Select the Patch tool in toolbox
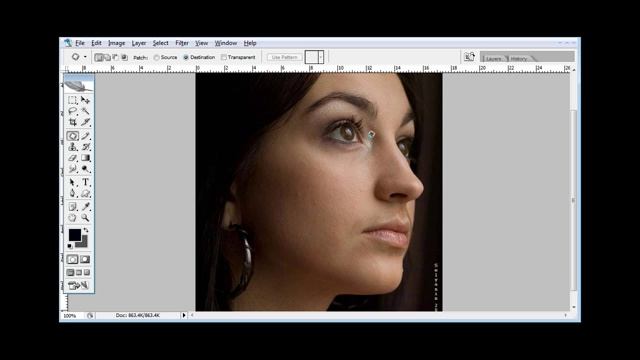640x360 pixels. coord(73,136)
